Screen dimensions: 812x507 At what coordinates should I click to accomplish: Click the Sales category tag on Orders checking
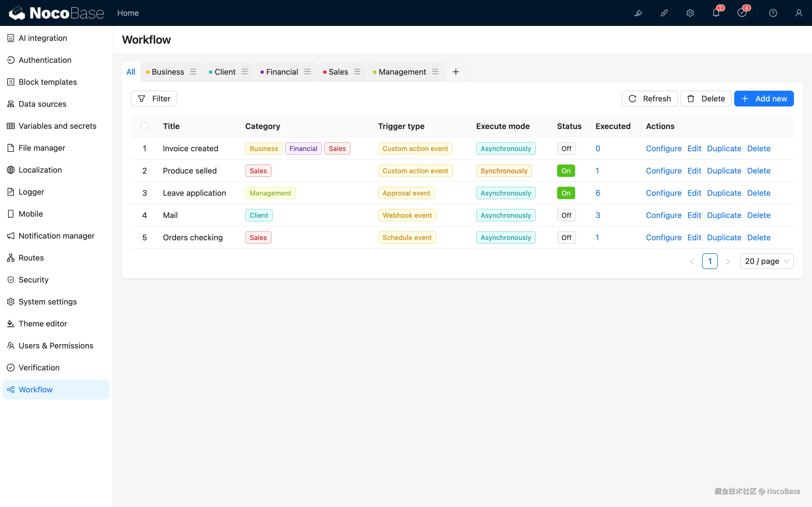tap(258, 237)
